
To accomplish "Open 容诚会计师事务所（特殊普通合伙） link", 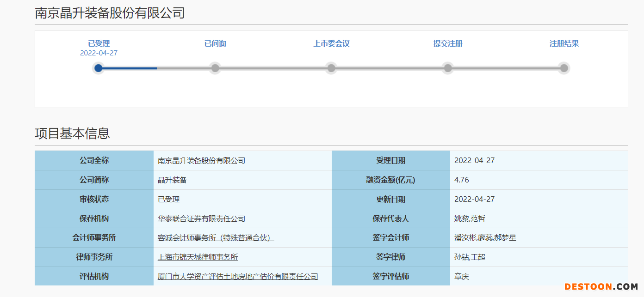I will pos(216,238).
